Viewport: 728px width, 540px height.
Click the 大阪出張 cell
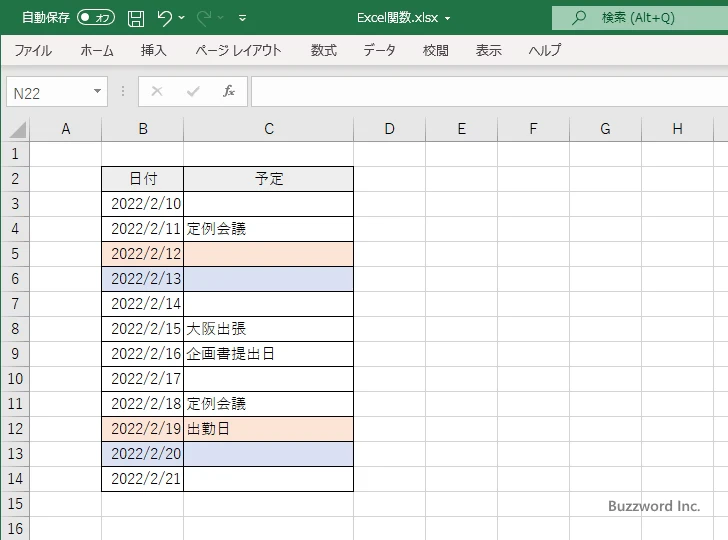pos(268,329)
